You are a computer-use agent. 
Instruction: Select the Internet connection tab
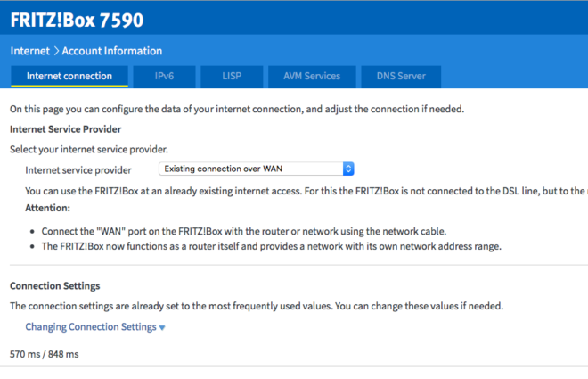(69, 76)
